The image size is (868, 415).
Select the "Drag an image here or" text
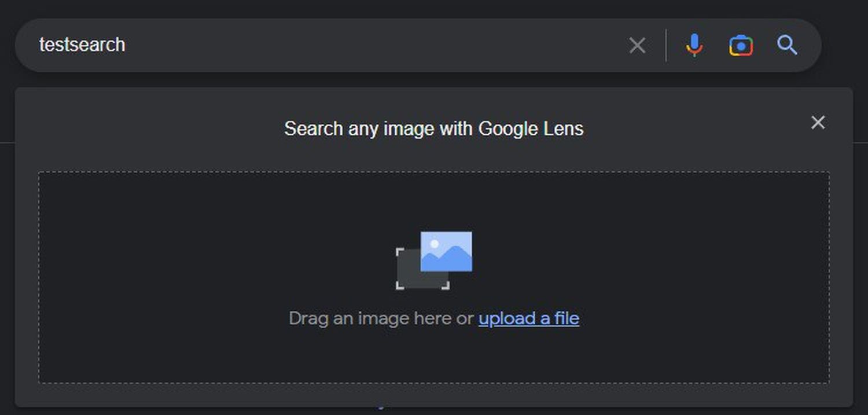(x=381, y=318)
